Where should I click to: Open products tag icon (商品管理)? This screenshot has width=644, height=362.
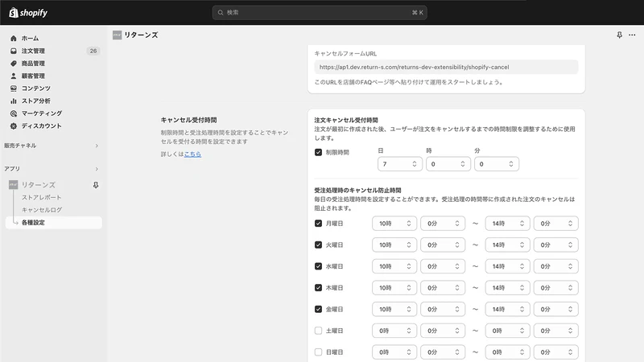[14, 64]
